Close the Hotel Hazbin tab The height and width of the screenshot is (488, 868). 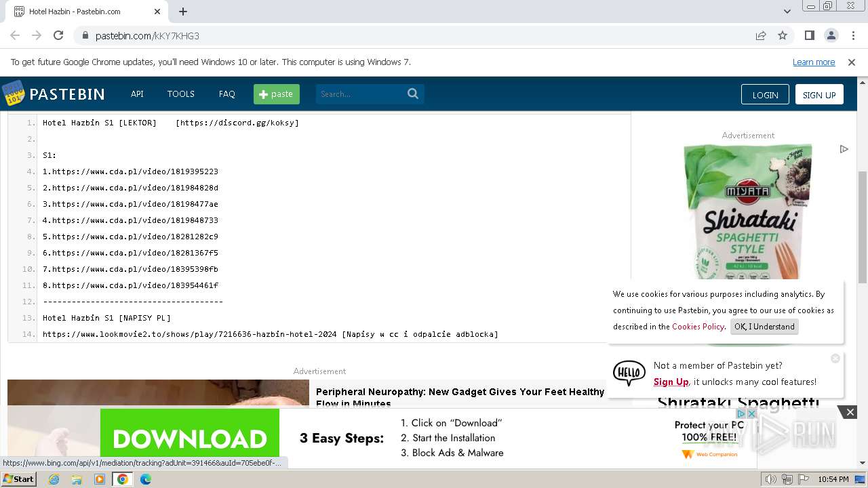click(x=157, y=12)
